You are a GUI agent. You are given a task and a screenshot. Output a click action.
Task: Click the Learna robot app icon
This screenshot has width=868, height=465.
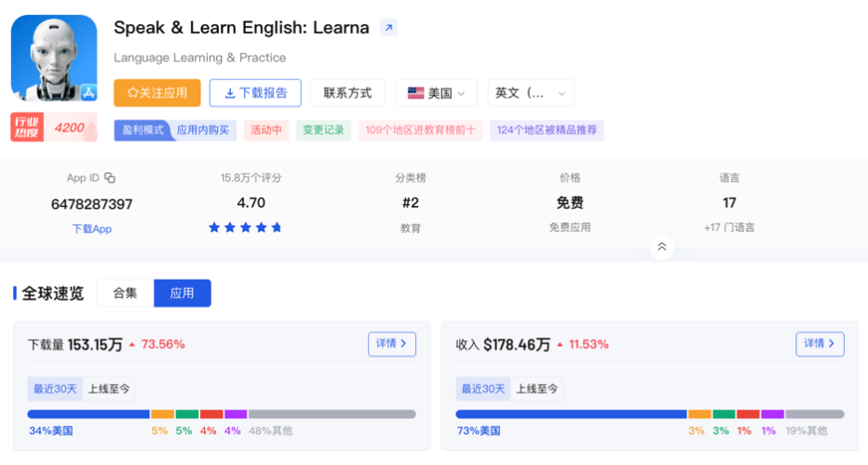point(54,58)
